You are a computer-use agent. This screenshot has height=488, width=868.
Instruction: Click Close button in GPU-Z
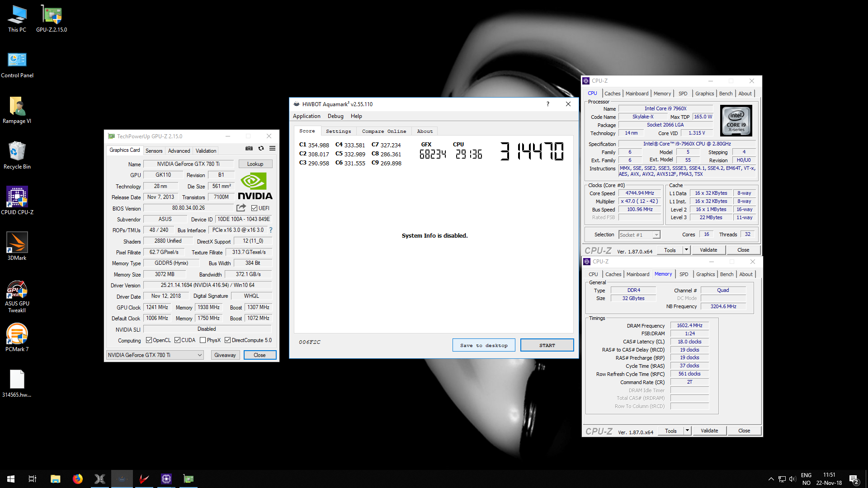[x=259, y=355]
